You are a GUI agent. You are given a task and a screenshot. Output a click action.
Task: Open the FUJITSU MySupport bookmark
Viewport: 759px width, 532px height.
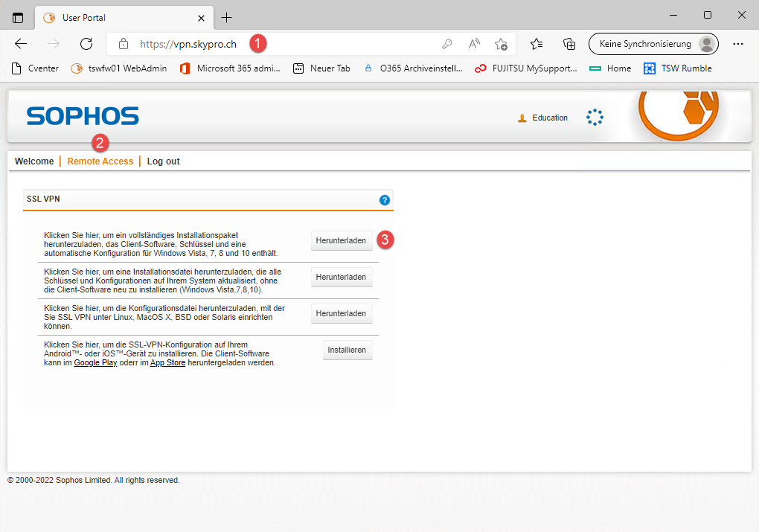525,68
